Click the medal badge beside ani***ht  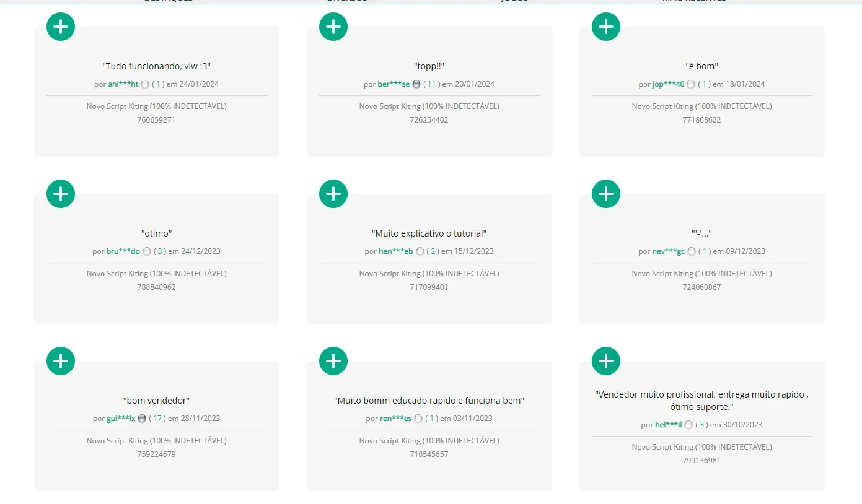tap(145, 84)
